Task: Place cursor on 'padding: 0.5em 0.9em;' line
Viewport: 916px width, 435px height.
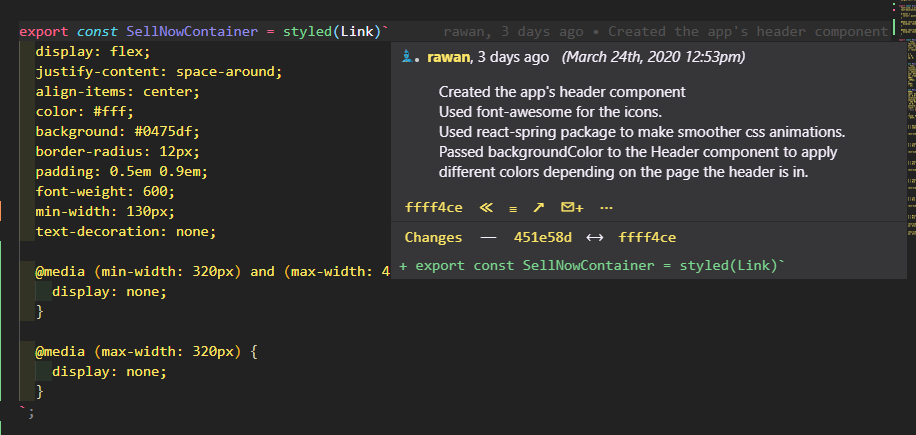Action: [x=122, y=172]
